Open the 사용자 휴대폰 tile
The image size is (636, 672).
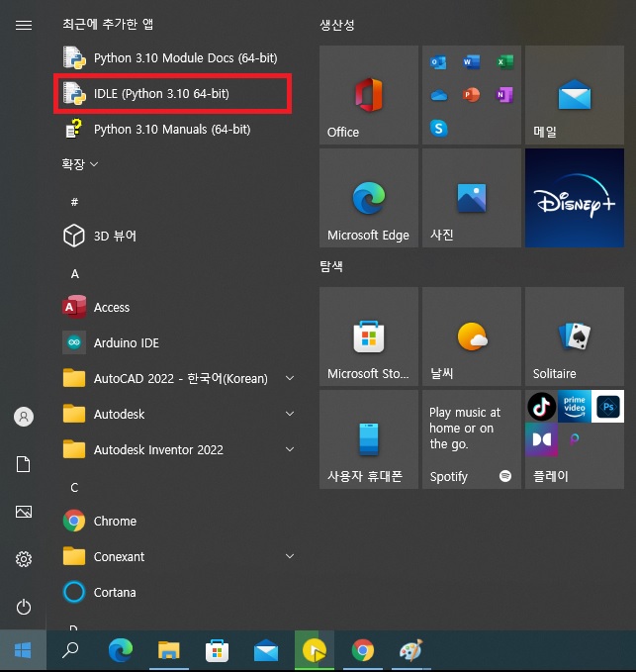pyautogui.click(x=369, y=439)
